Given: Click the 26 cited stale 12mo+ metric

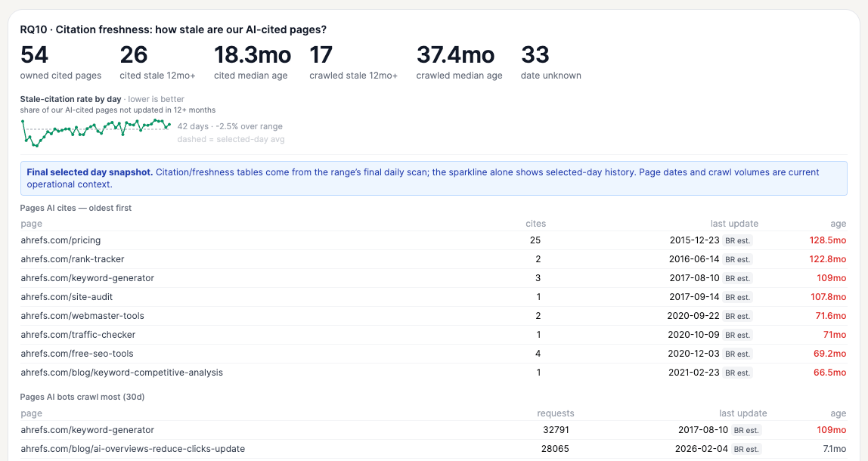Looking at the screenshot, I should [x=157, y=62].
